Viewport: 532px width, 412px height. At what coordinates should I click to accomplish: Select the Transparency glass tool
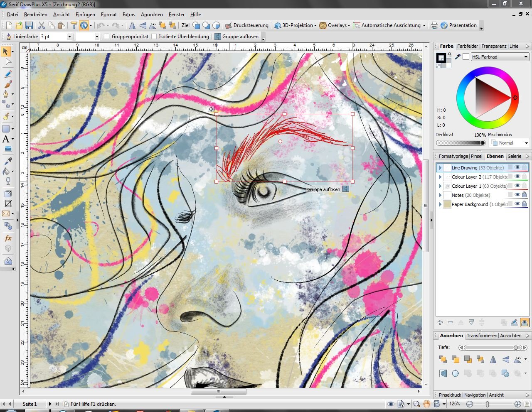tap(7, 181)
